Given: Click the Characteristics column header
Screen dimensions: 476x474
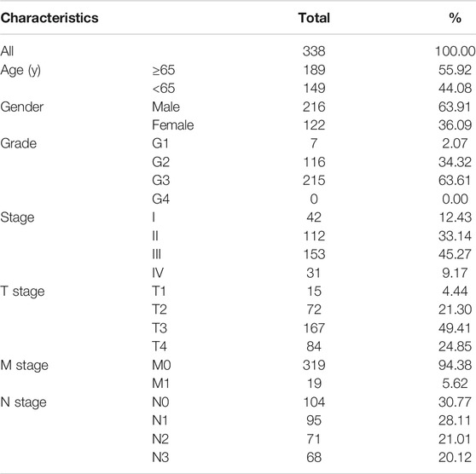Looking at the screenshot, I should (49, 18).
